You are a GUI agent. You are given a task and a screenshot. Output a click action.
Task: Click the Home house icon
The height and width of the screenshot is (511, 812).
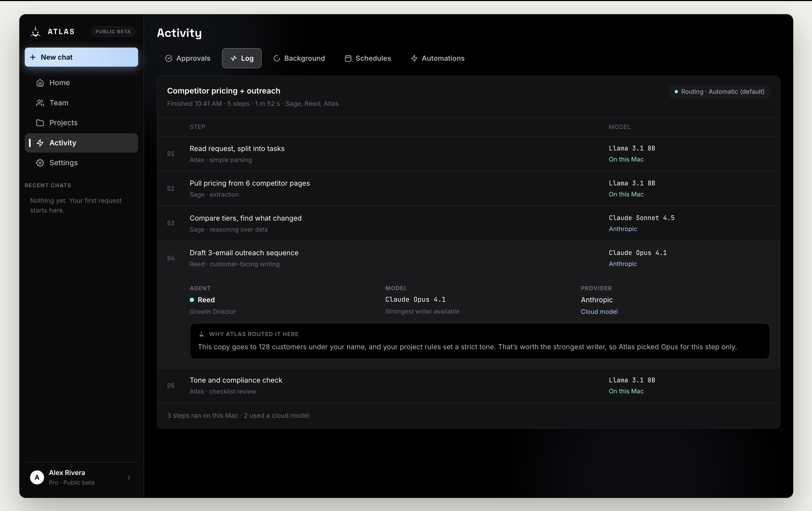tap(40, 83)
